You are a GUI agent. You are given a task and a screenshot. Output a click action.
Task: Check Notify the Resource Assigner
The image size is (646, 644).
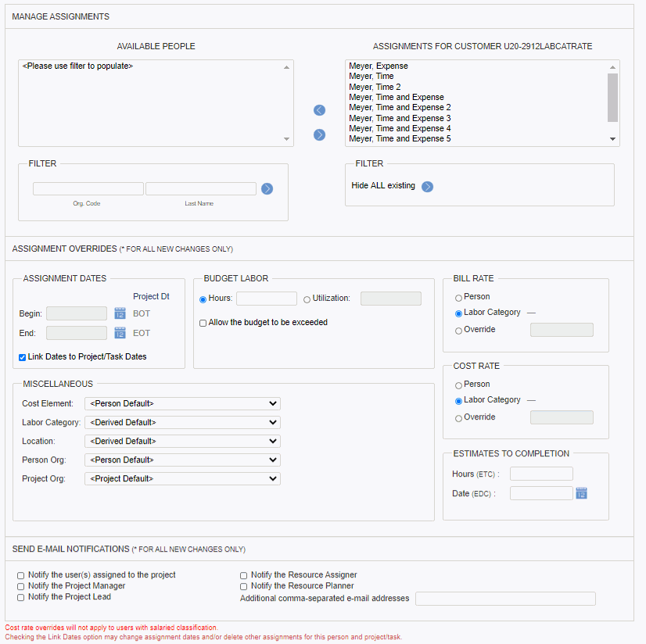click(x=243, y=576)
